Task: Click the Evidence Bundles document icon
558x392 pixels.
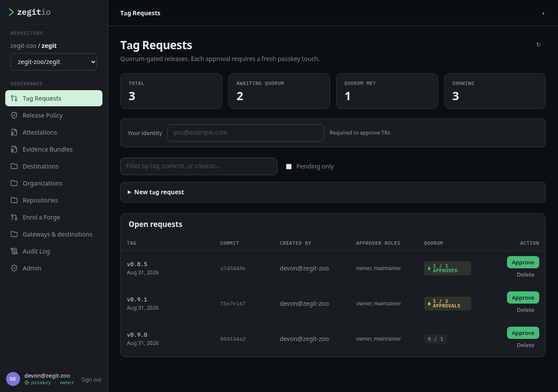Action: tap(14, 149)
